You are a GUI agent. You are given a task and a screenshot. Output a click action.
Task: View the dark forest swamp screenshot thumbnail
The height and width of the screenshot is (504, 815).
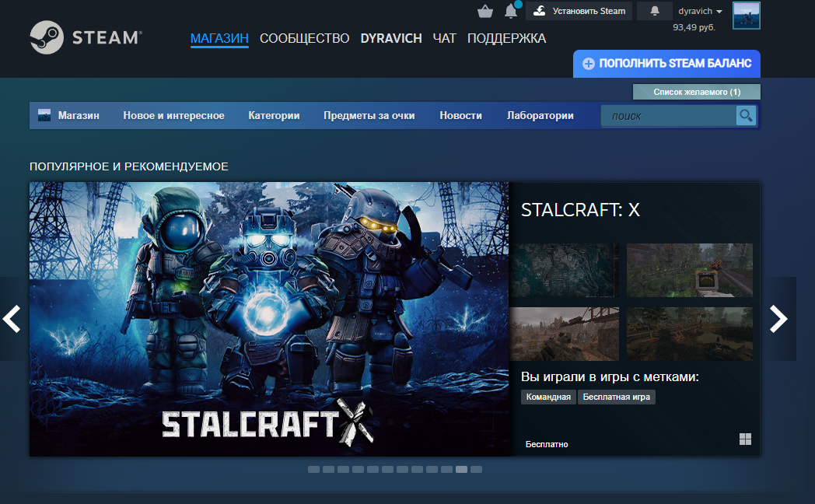(689, 334)
